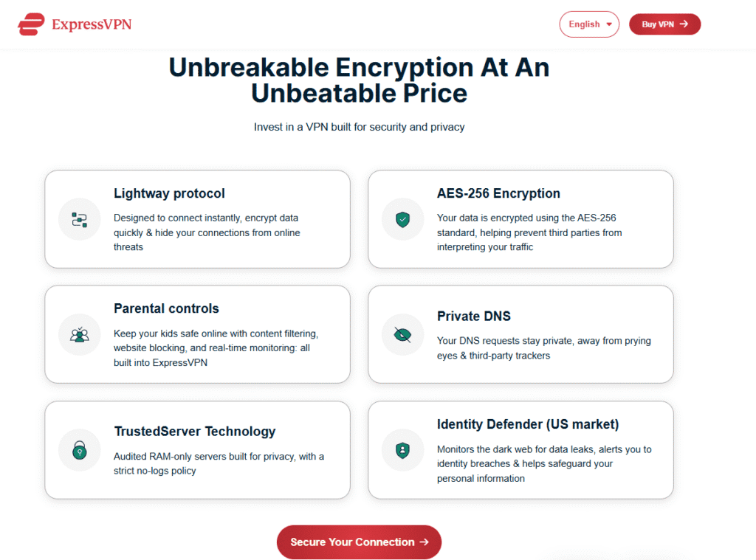Open the Private DNS feature card

tap(520, 334)
